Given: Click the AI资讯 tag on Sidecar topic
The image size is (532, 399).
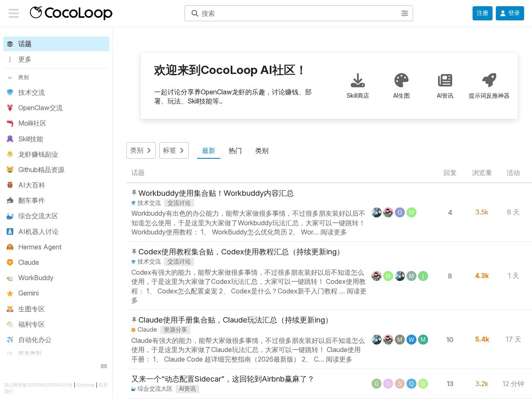Looking at the screenshot, I should [187, 389].
